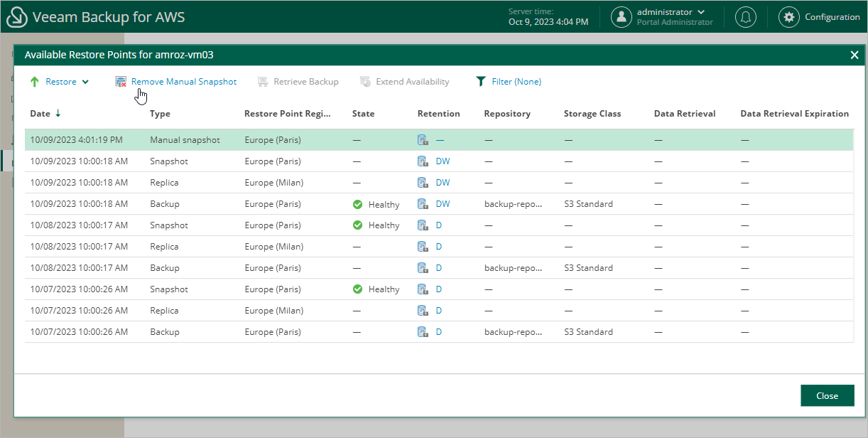Click retention icon for 10/09 Snapshot row

click(x=423, y=161)
